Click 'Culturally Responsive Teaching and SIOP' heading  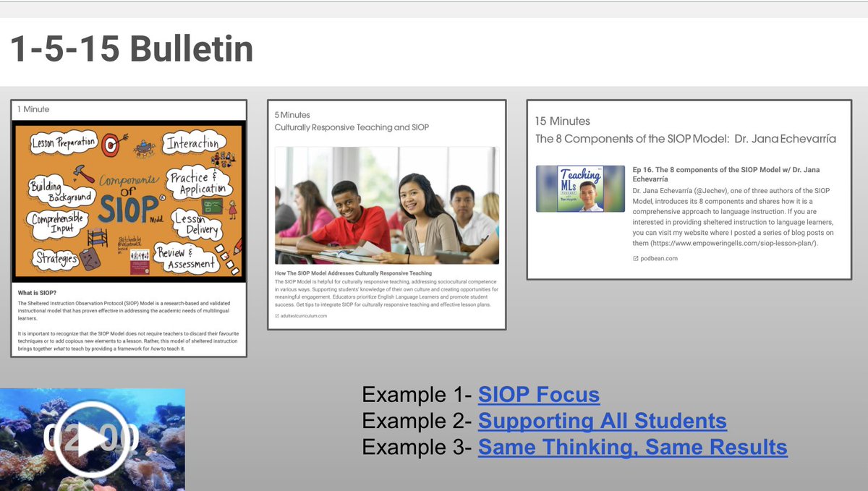click(352, 127)
